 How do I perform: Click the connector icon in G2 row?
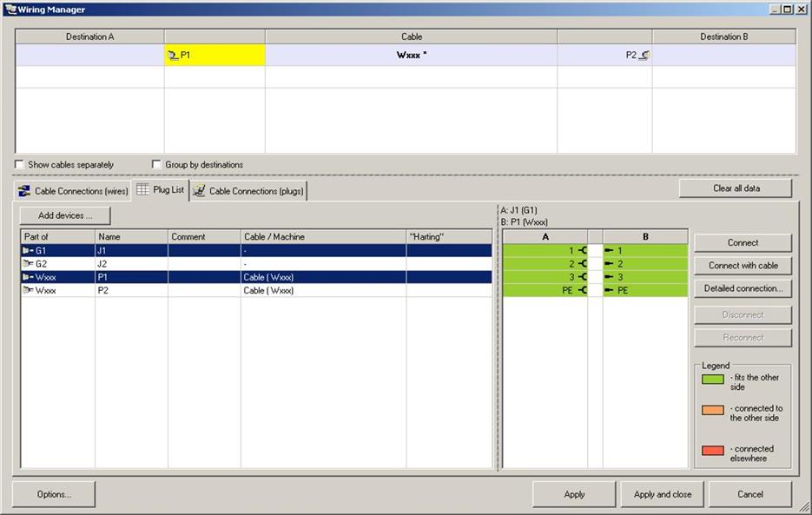coord(28,264)
